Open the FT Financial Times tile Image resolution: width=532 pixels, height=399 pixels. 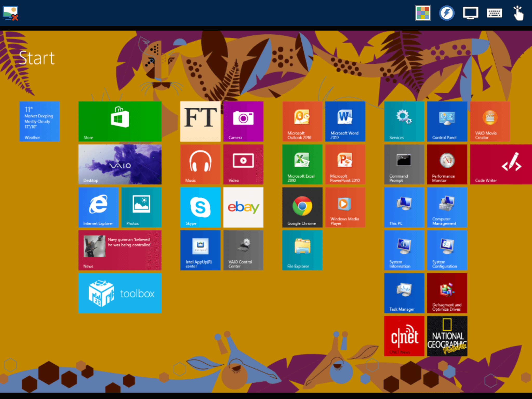[200, 121]
